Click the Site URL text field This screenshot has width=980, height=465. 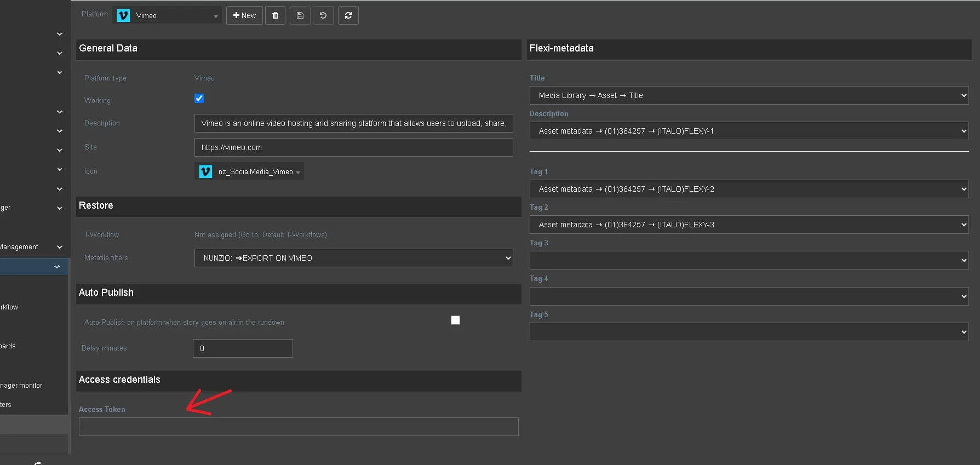pyautogui.click(x=353, y=147)
